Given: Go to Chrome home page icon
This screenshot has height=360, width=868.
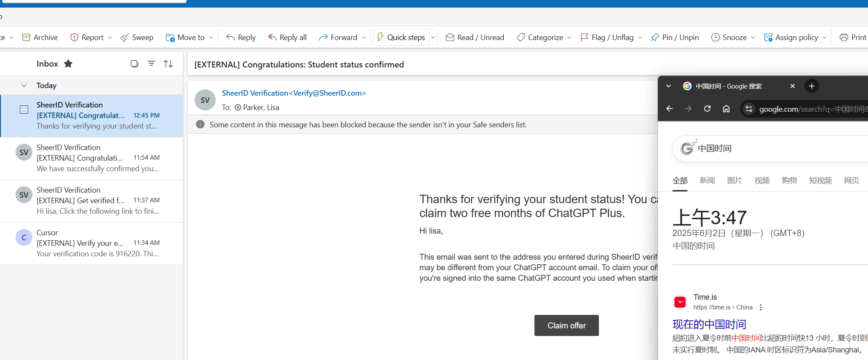Looking at the screenshot, I should [726, 109].
